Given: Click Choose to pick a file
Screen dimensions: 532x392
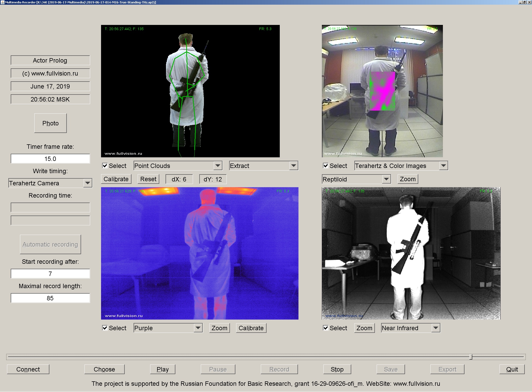Looking at the screenshot, I should click(x=104, y=369).
